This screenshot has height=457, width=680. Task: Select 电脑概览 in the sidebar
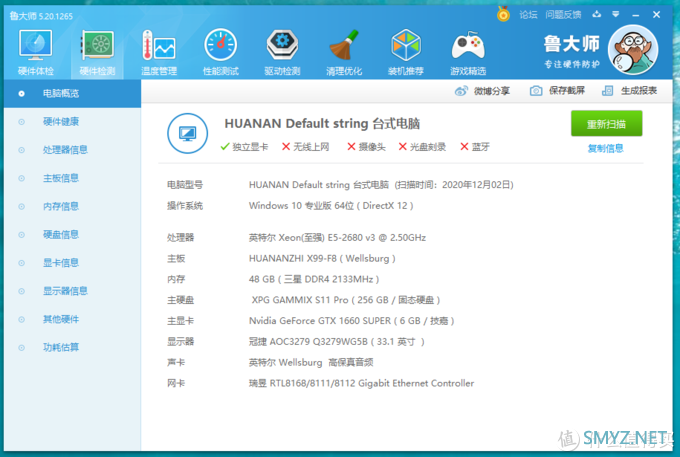coord(72,93)
